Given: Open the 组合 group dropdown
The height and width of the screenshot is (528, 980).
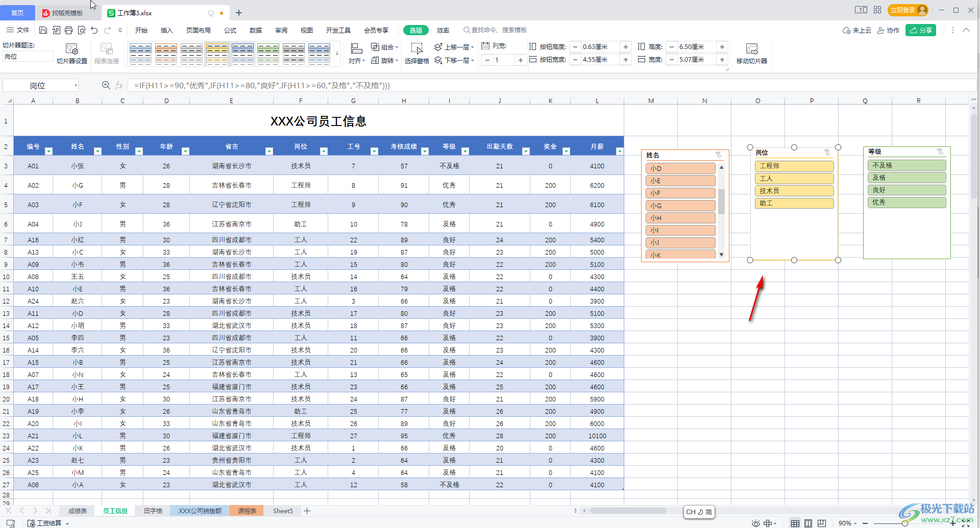Looking at the screenshot, I should point(385,47).
